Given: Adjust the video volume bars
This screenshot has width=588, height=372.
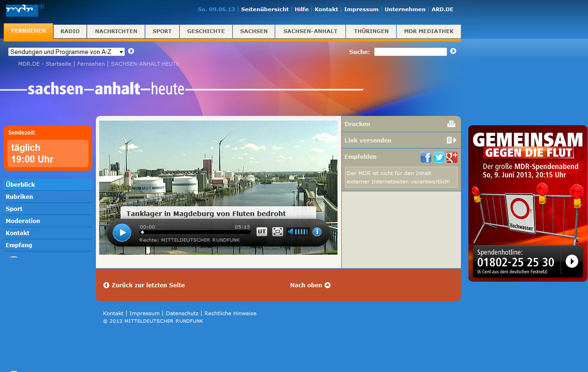Looking at the screenshot, I should click(x=301, y=231).
